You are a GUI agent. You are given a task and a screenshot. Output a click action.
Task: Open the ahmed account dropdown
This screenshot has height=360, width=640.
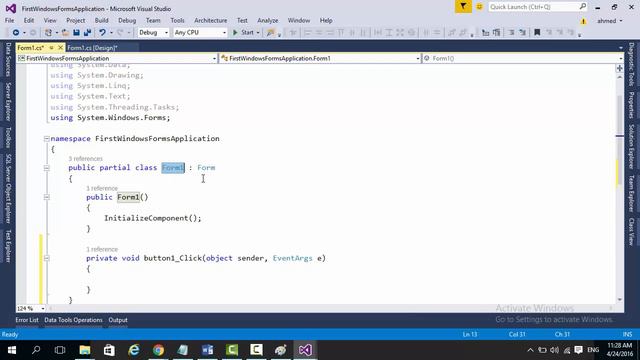click(x=610, y=21)
